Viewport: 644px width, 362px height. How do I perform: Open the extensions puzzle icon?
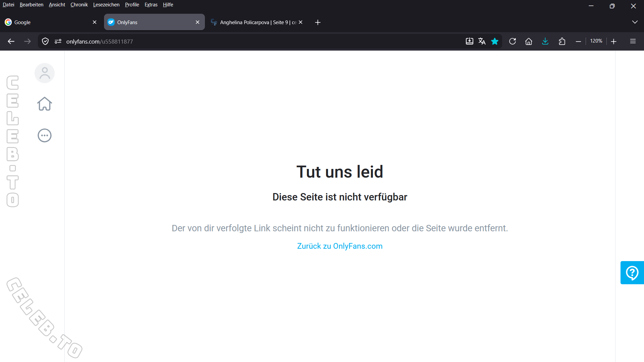(562, 41)
